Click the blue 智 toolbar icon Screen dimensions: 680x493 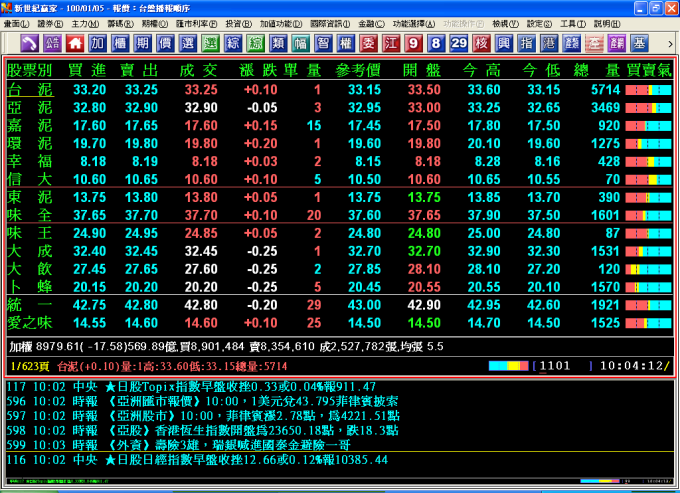click(x=323, y=43)
